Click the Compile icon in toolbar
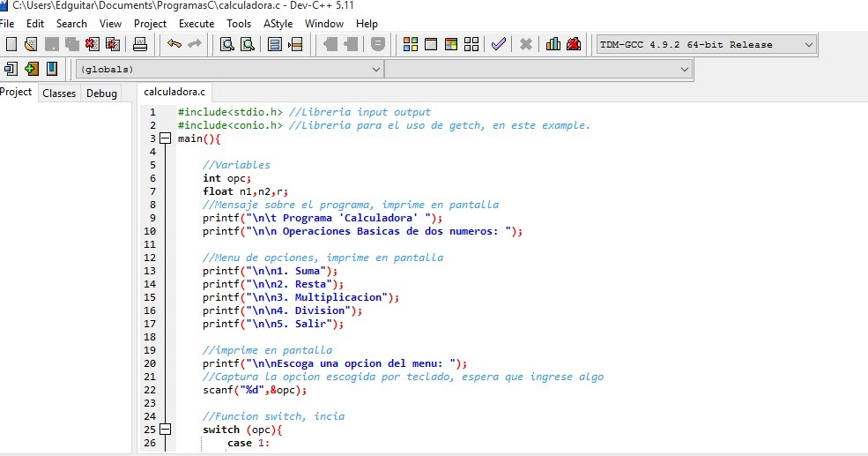The width and height of the screenshot is (868, 456). point(411,44)
